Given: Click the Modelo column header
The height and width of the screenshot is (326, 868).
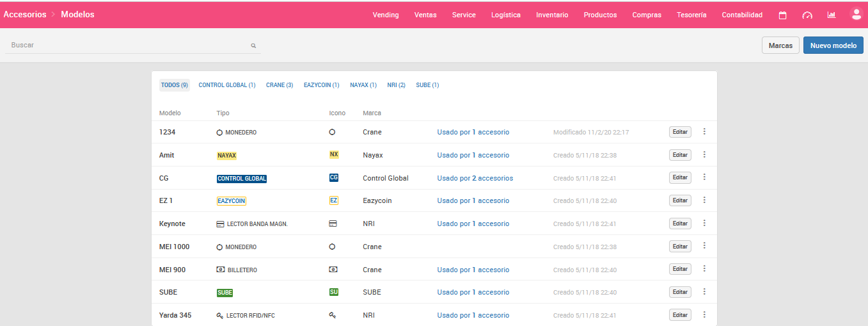Looking at the screenshot, I should pos(170,113).
